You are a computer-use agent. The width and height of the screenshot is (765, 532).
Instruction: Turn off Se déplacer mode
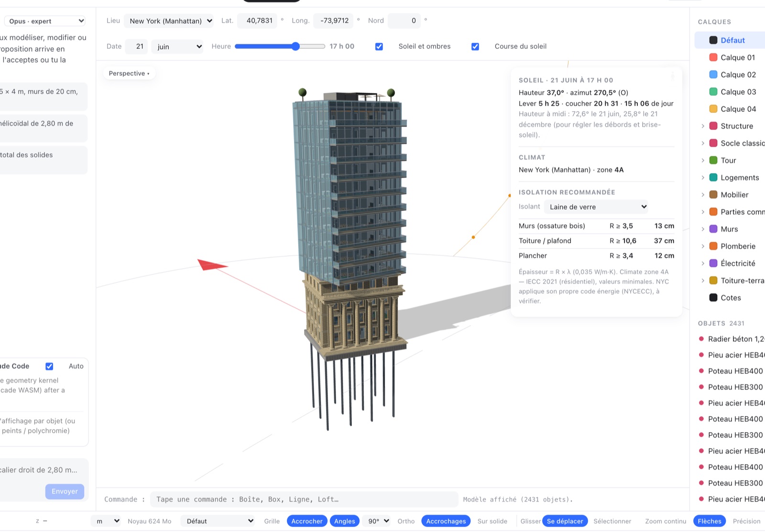click(x=565, y=521)
